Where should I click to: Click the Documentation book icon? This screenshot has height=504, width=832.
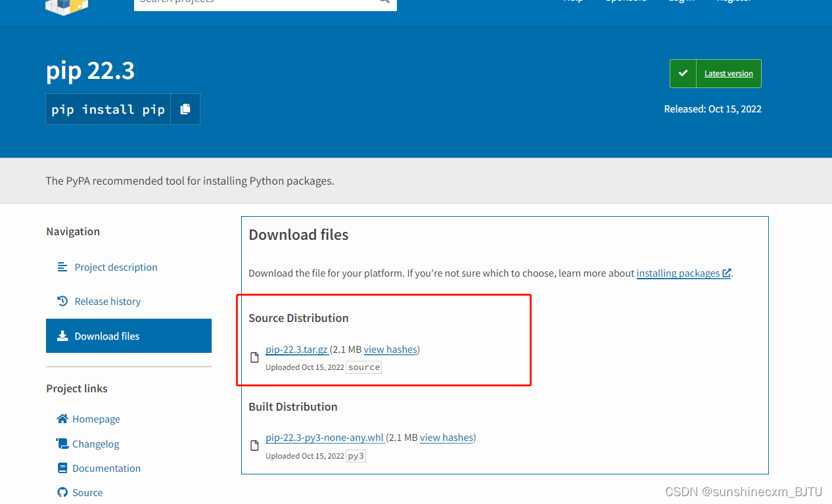[x=62, y=468]
